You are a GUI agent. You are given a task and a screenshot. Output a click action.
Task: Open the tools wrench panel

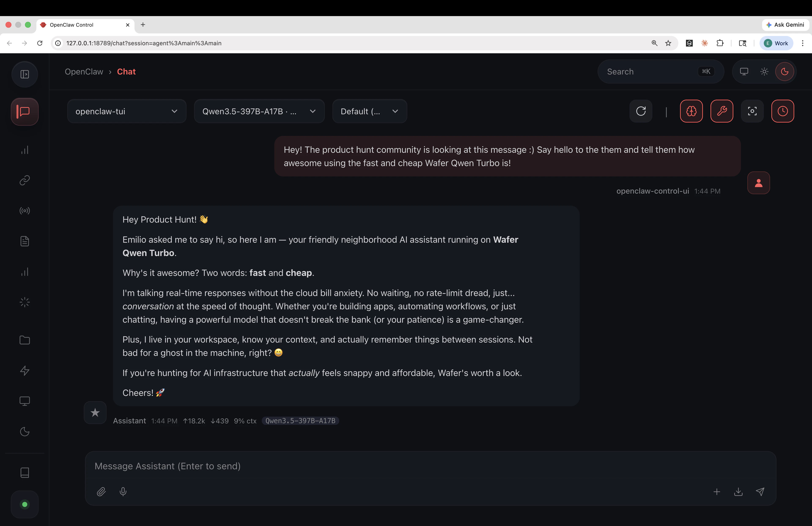click(x=722, y=111)
